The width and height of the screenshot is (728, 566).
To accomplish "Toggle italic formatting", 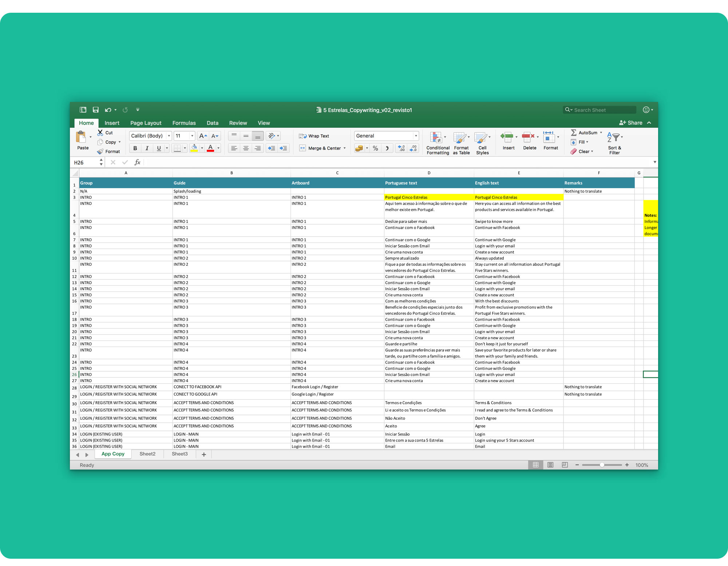I will (x=147, y=148).
